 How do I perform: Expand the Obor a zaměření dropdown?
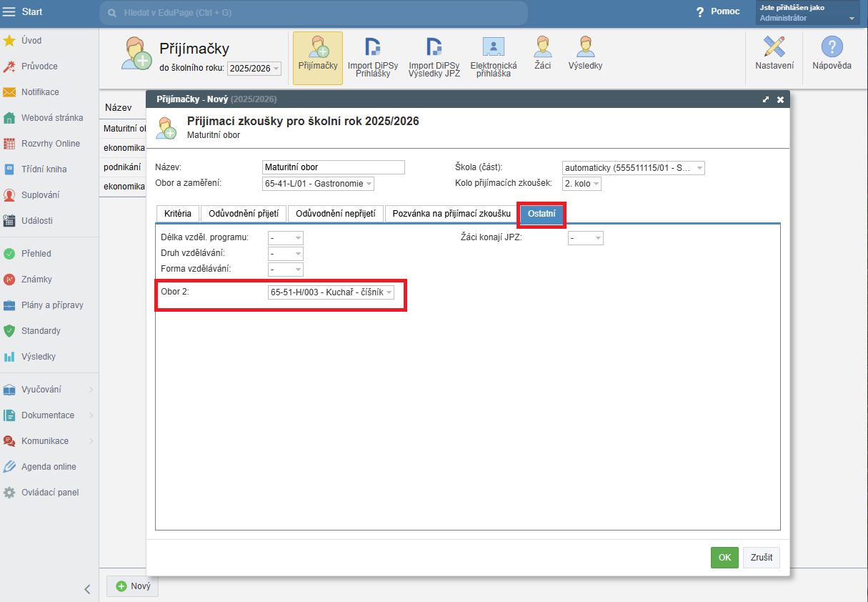(318, 184)
